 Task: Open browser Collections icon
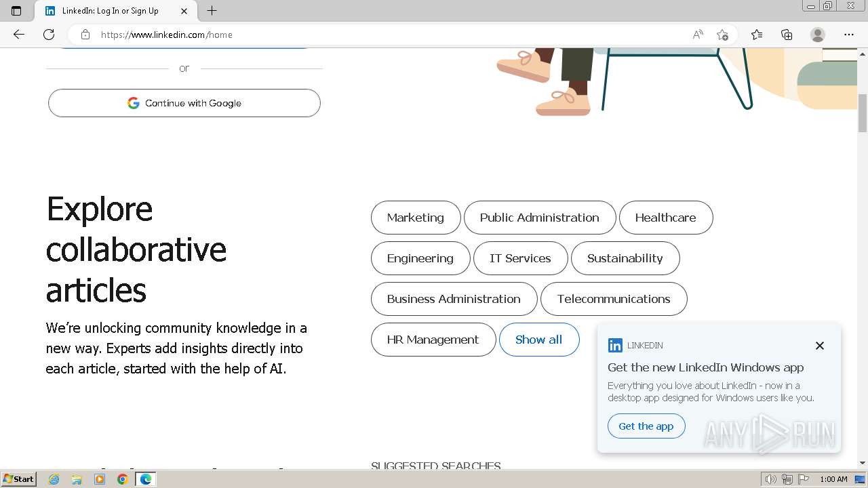point(787,35)
